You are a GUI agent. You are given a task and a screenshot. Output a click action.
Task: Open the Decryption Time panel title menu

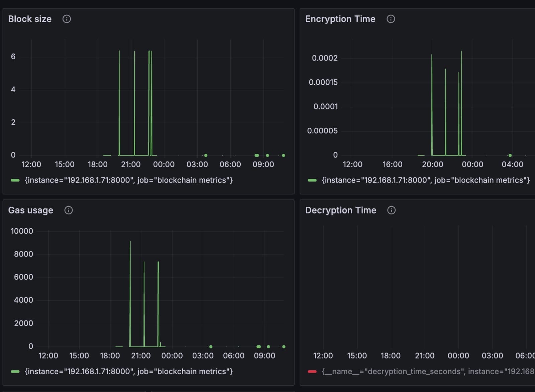[341, 210]
